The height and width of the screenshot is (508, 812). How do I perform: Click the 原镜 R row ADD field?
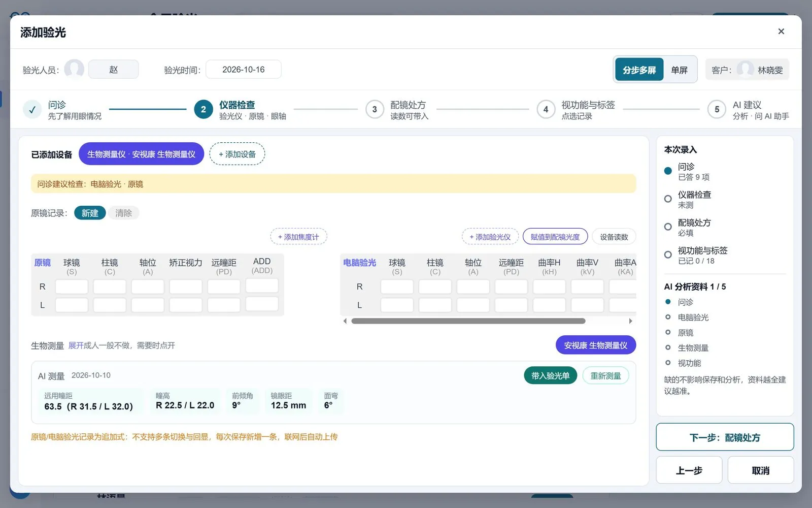(262, 285)
